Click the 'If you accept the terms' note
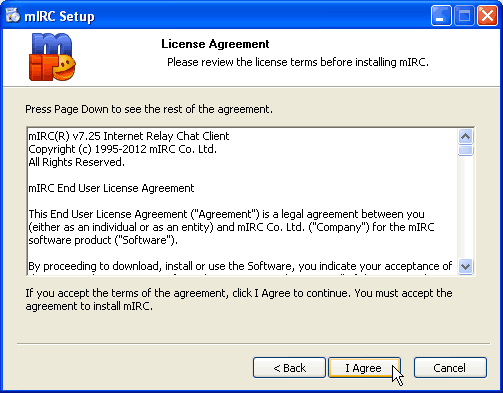The height and width of the screenshot is (393, 503). (239, 300)
